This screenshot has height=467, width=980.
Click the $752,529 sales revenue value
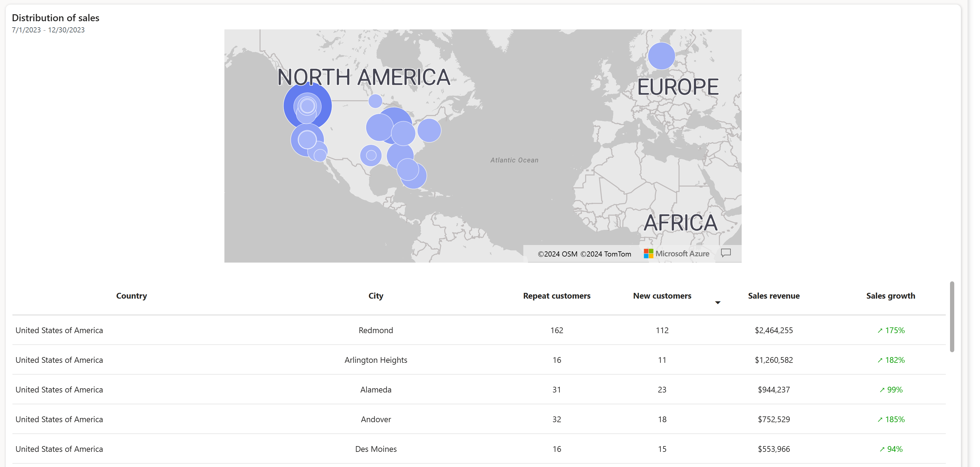[x=773, y=419]
